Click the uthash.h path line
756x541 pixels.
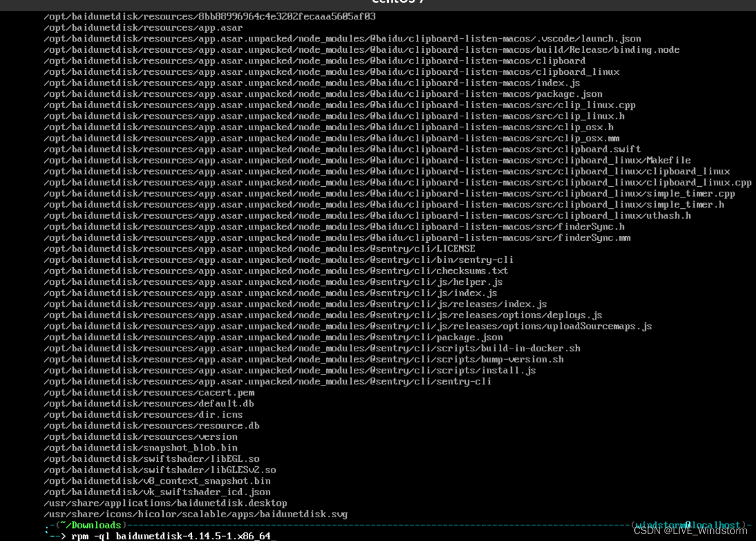[367, 215]
